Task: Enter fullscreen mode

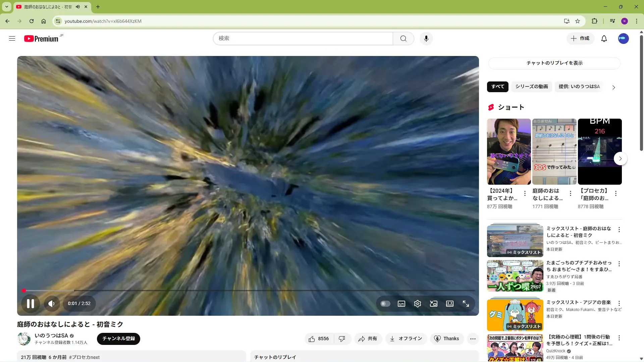Action: [x=466, y=304]
